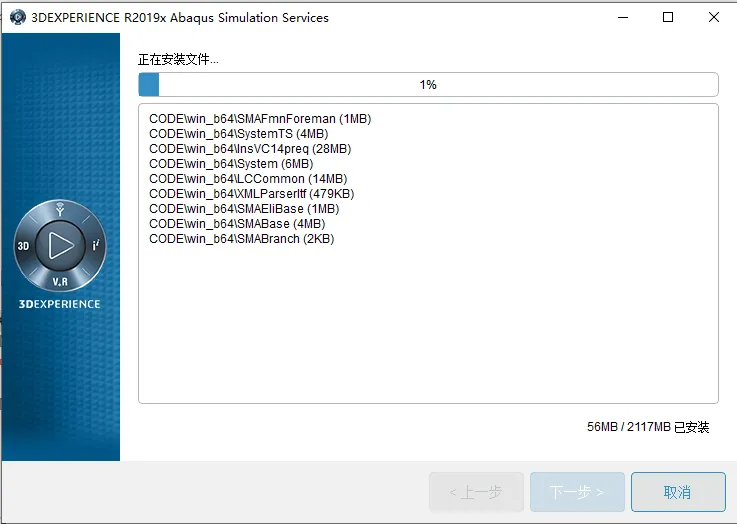Select the SystemTS (4MB) log line
The height and width of the screenshot is (524, 737).
click(238, 134)
